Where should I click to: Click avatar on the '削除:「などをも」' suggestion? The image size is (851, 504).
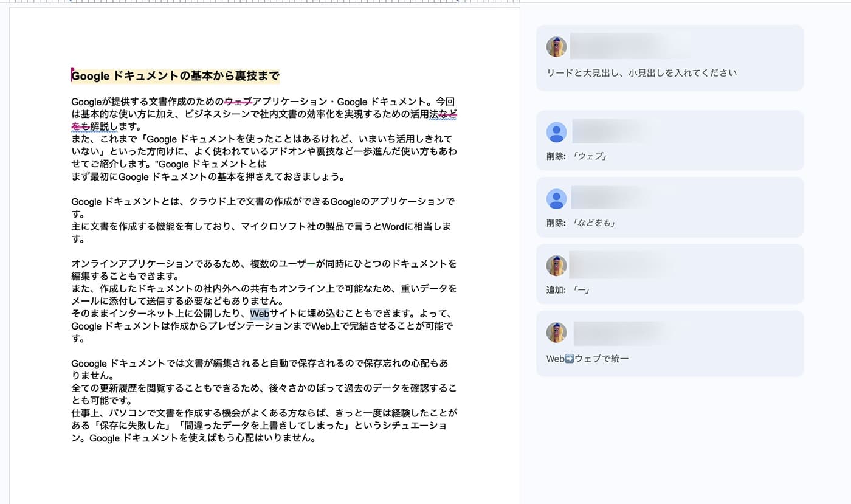pos(556,199)
